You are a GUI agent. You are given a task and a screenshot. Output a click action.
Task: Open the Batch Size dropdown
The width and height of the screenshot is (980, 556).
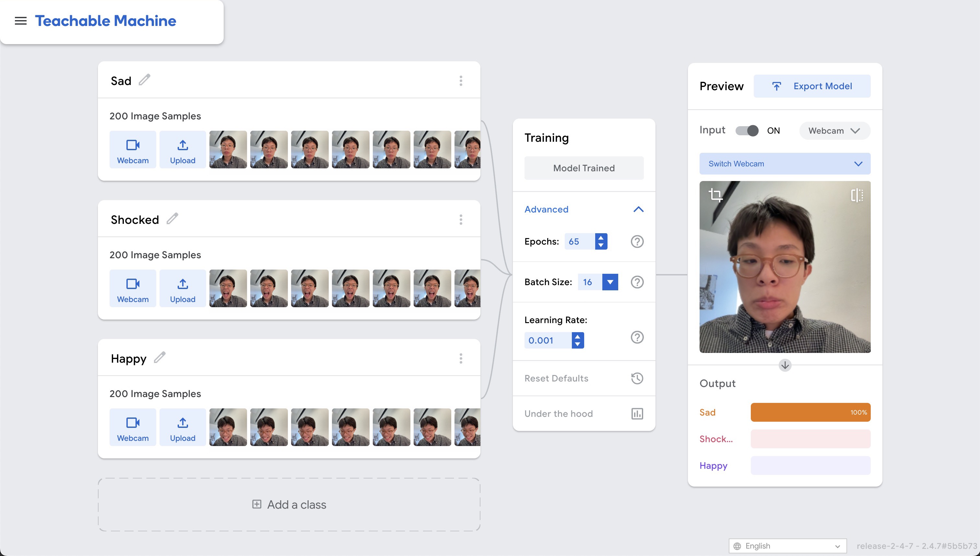tap(610, 282)
